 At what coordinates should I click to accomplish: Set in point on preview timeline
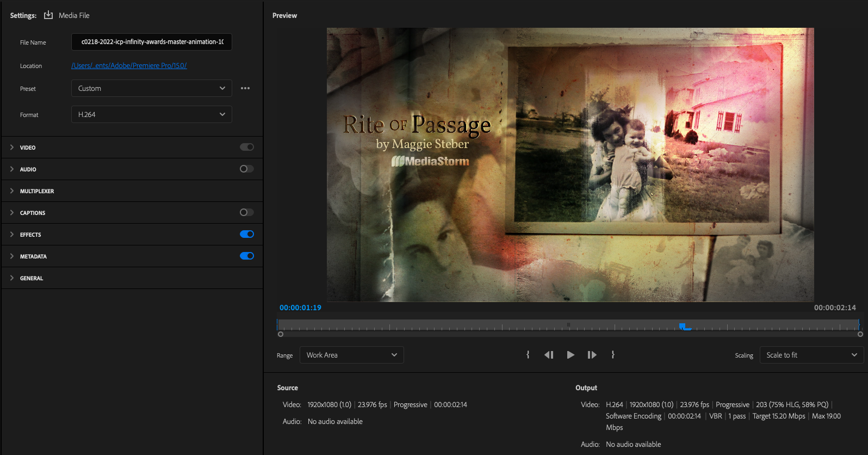click(528, 355)
